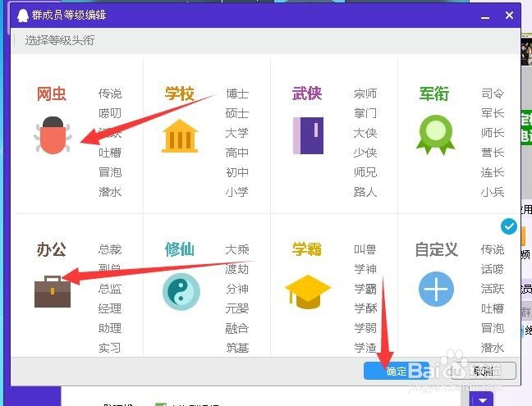Click 元婴 under 修仙
532x406 pixels.
237,308
